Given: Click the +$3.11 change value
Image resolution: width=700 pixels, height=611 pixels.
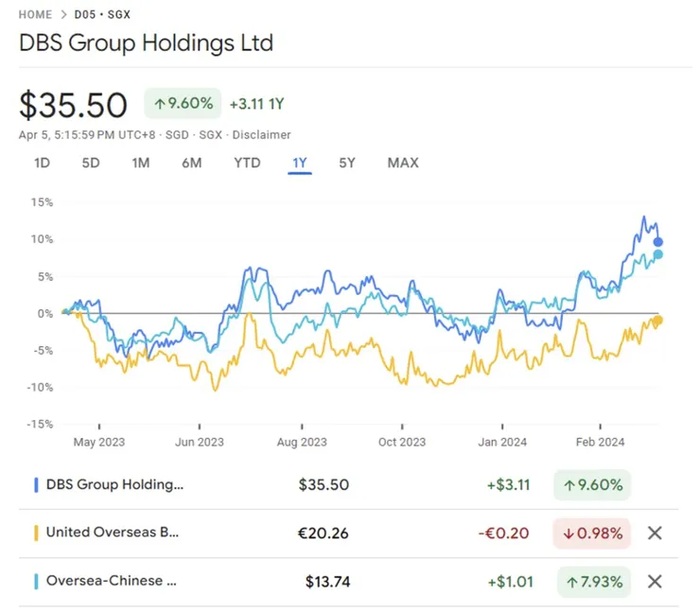Looking at the screenshot, I should pyautogui.click(x=509, y=484).
